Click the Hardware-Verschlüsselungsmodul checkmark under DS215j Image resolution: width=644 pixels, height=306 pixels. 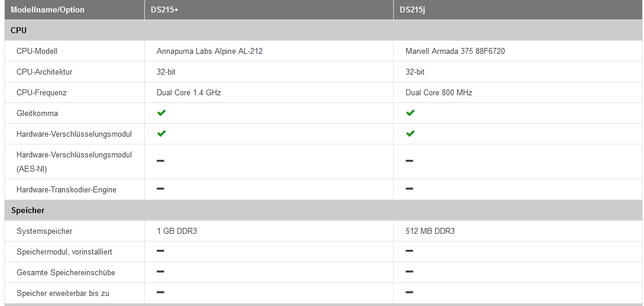(x=410, y=133)
